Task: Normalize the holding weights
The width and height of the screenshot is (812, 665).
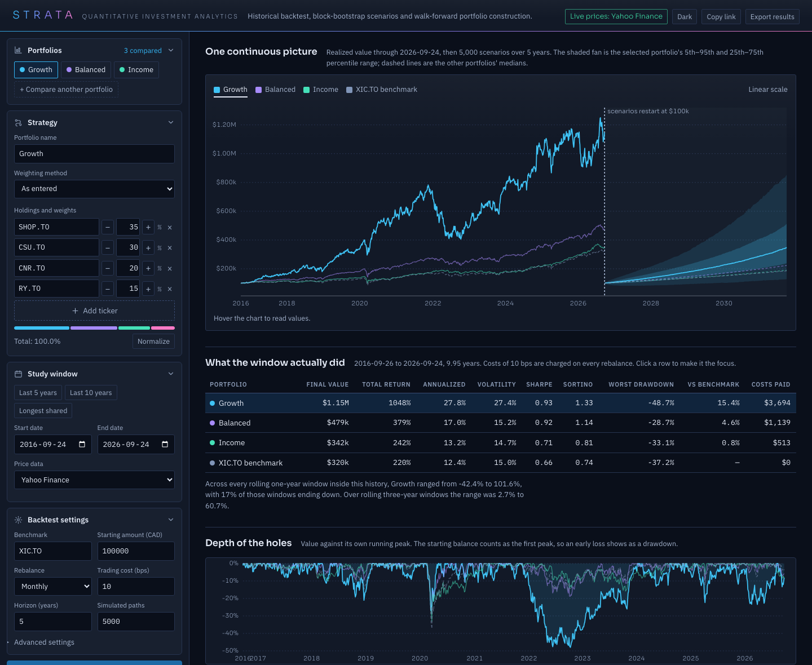Action: pyautogui.click(x=153, y=342)
